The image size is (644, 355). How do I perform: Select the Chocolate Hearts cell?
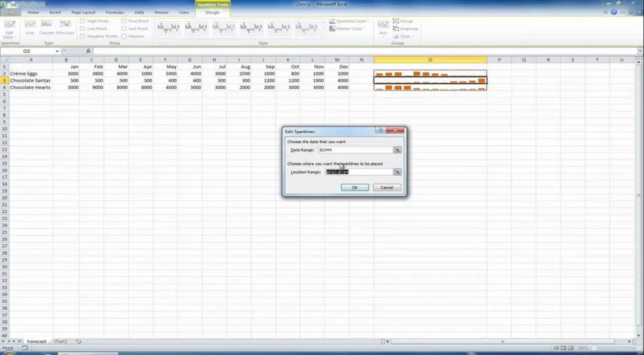[x=31, y=88]
